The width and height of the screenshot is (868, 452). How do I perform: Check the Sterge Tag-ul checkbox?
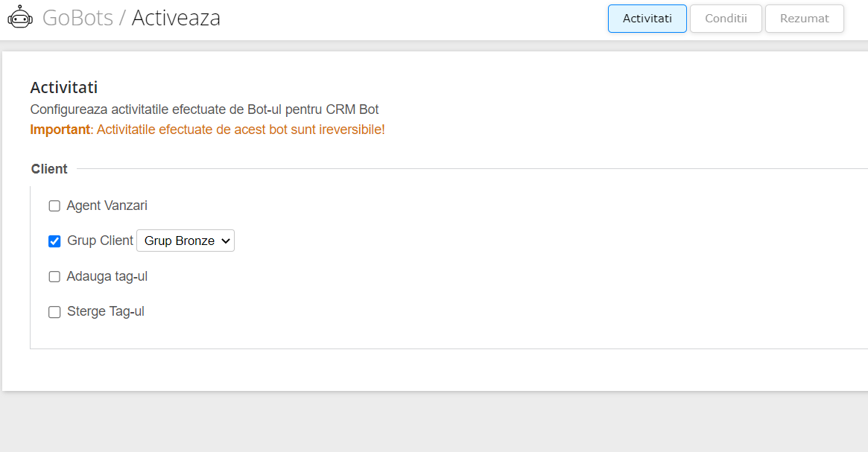click(54, 312)
